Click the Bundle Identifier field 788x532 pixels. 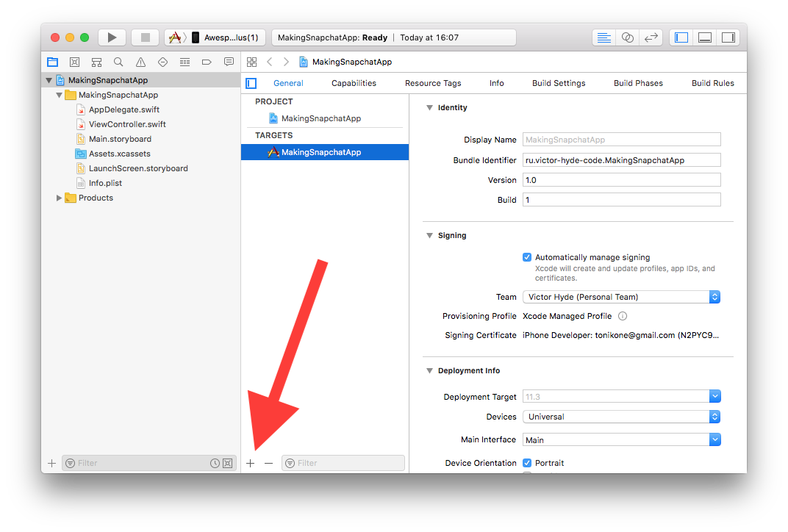click(x=622, y=160)
